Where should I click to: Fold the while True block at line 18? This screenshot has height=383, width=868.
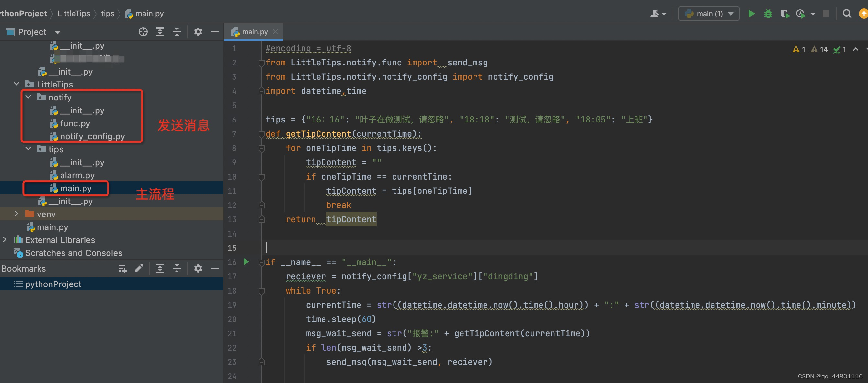tap(261, 291)
